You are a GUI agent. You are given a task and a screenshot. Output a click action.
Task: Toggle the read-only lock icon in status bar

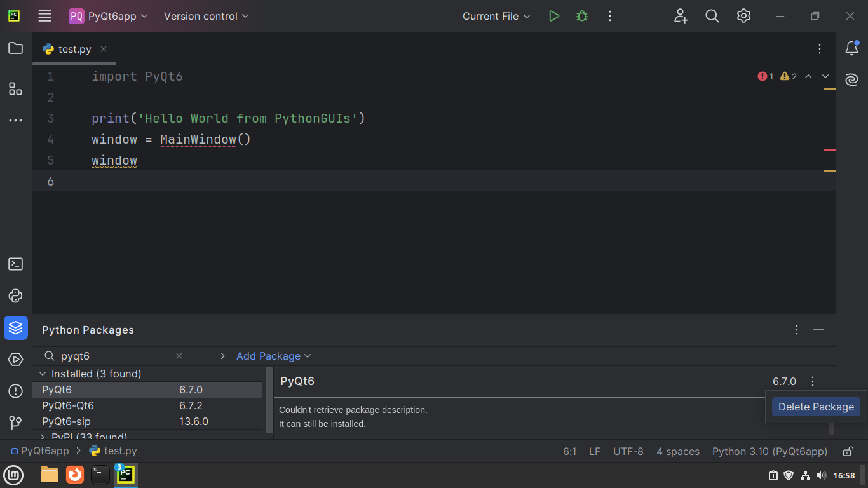(848, 451)
